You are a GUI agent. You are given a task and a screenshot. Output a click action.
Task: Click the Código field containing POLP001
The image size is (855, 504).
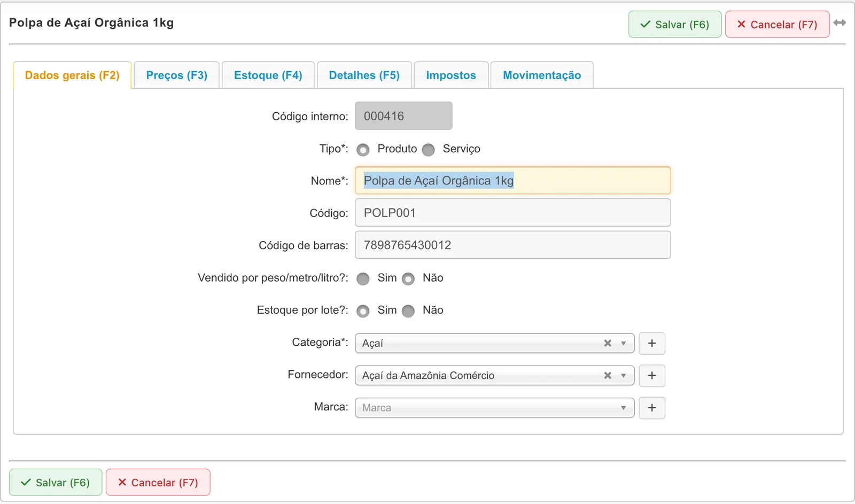click(513, 213)
